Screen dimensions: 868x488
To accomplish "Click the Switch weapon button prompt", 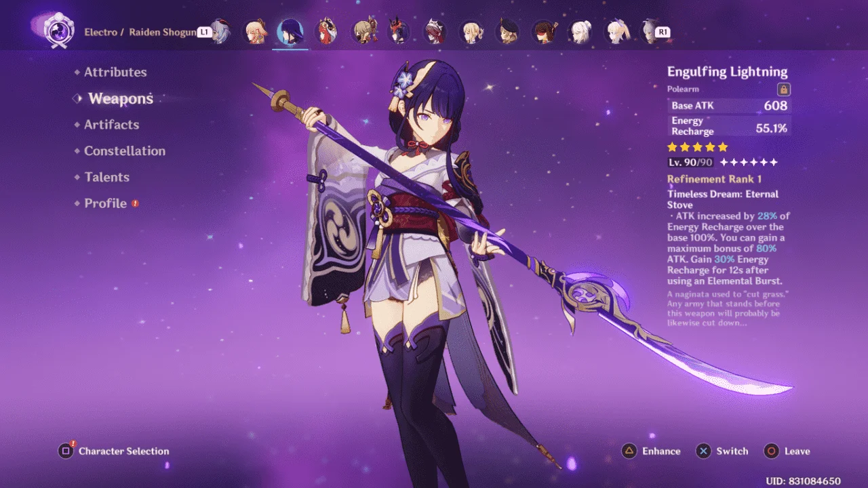I will point(723,451).
